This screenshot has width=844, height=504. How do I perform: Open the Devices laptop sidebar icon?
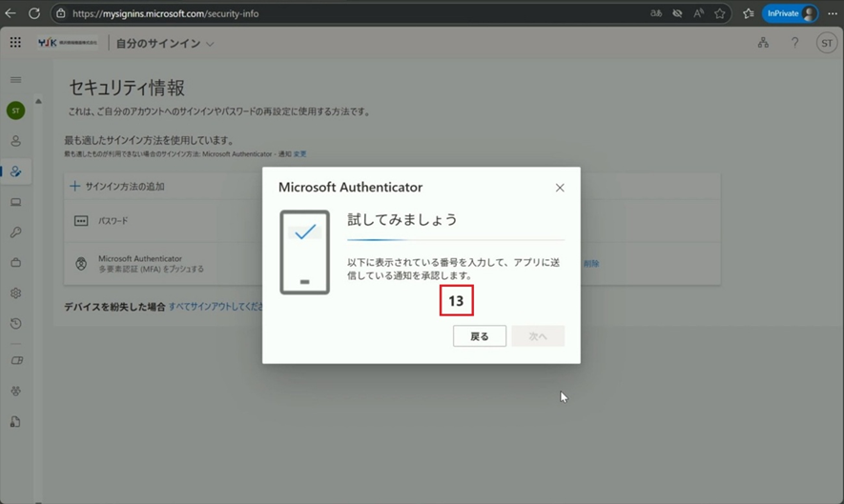[x=15, y=202]
